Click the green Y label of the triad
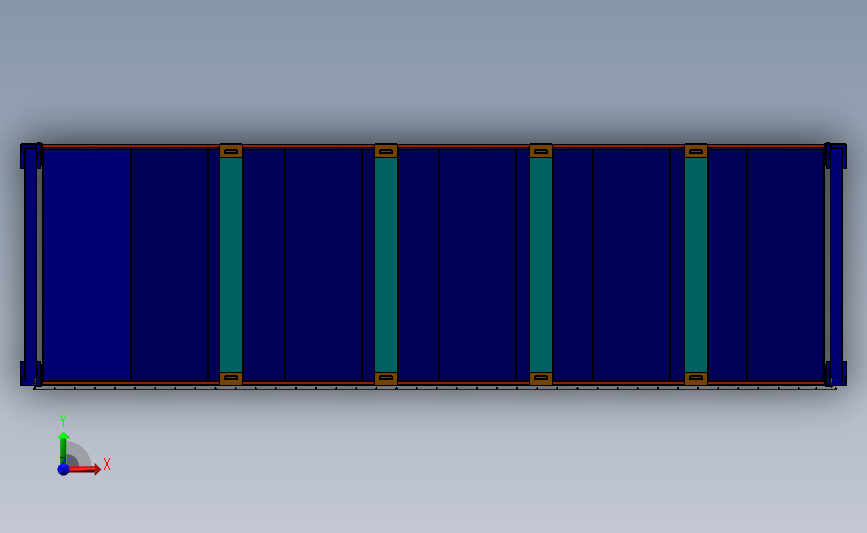This screenshot has height=533, width=867. point(63,421)
